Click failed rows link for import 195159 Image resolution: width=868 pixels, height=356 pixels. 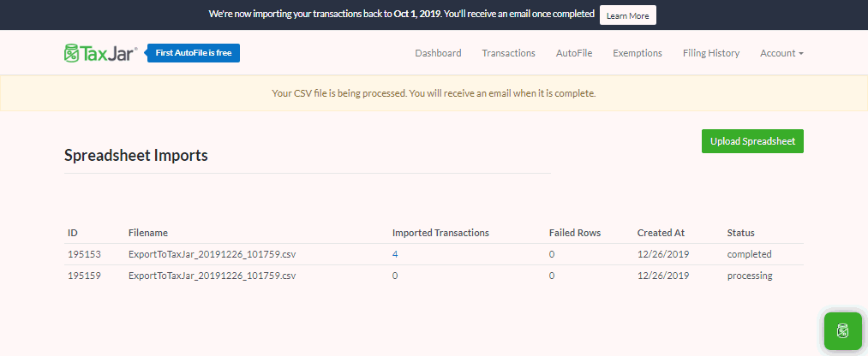pyautogui.click(x=552, y=276)
